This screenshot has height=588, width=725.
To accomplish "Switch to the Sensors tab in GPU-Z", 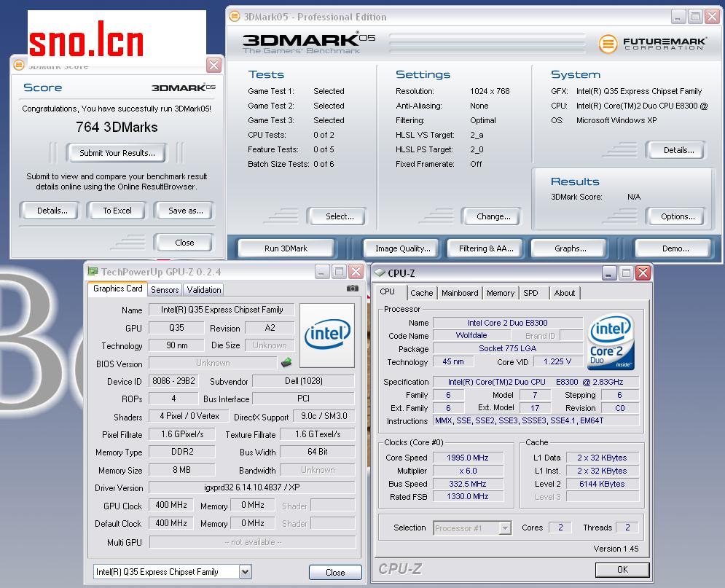I will (x=165, y=290).
